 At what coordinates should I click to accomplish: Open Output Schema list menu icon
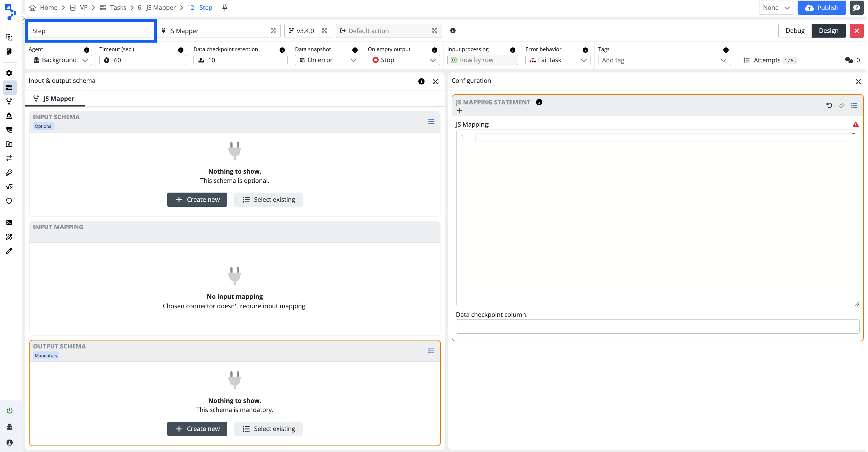point(431,351)
